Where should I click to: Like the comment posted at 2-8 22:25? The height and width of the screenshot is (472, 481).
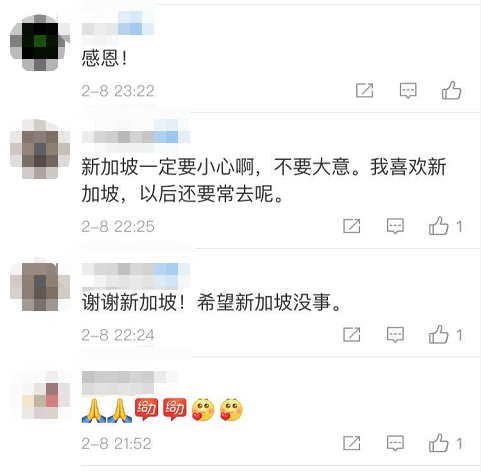point(439,226)
